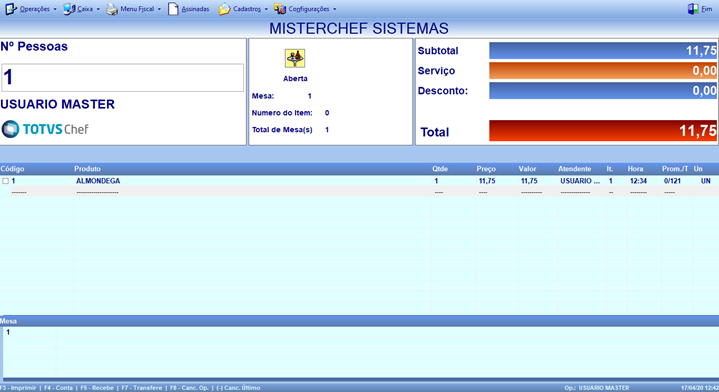Click the Total de Mesa(s) label
719x392 pixels.
click(282, 130)
